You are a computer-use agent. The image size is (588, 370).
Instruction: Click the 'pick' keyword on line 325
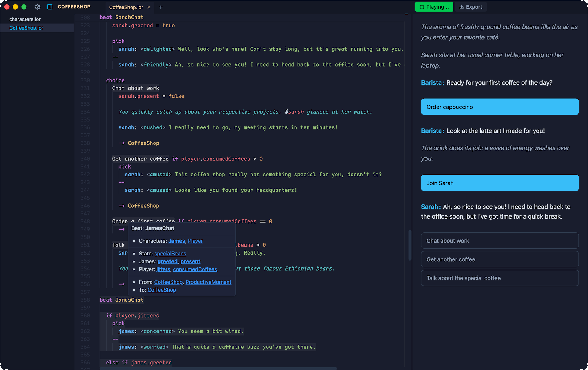(x=118, y=41)
